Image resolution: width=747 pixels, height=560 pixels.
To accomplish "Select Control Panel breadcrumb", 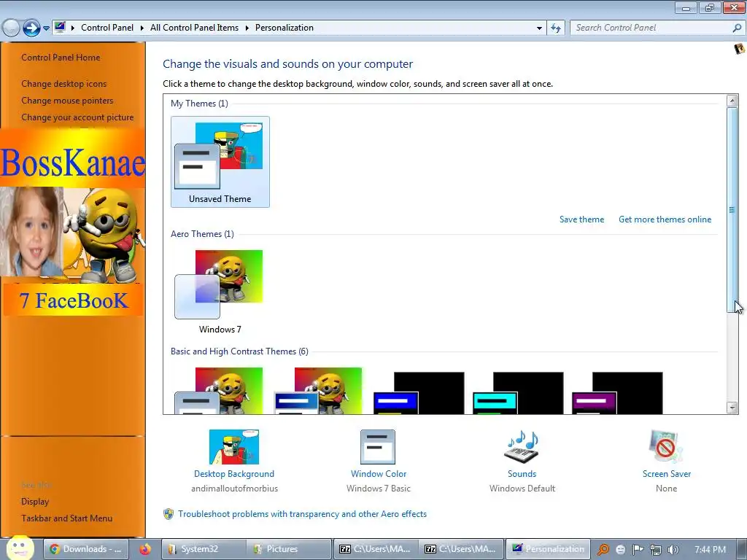I will 107,28.
